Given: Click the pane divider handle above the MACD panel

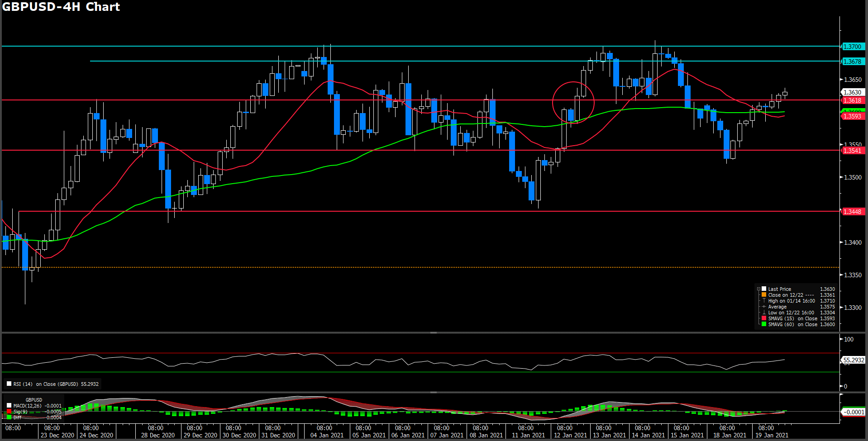Looking at the screenshot, I should pyautogui.click(x=434, y=392).
